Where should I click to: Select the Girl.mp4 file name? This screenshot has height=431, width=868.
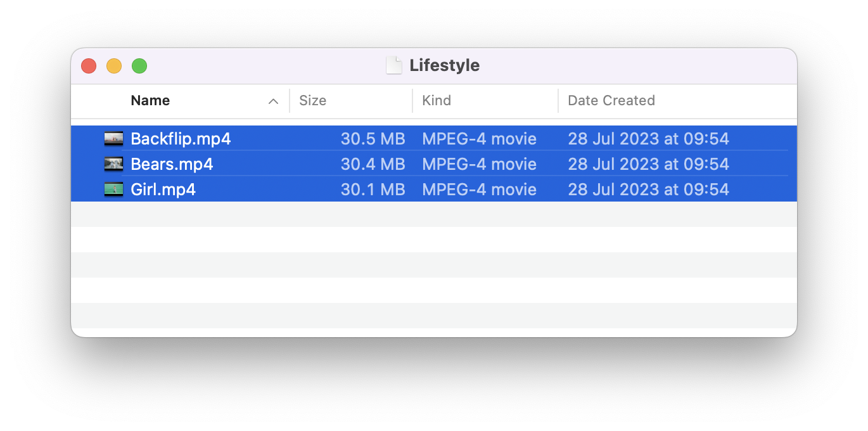163,190
